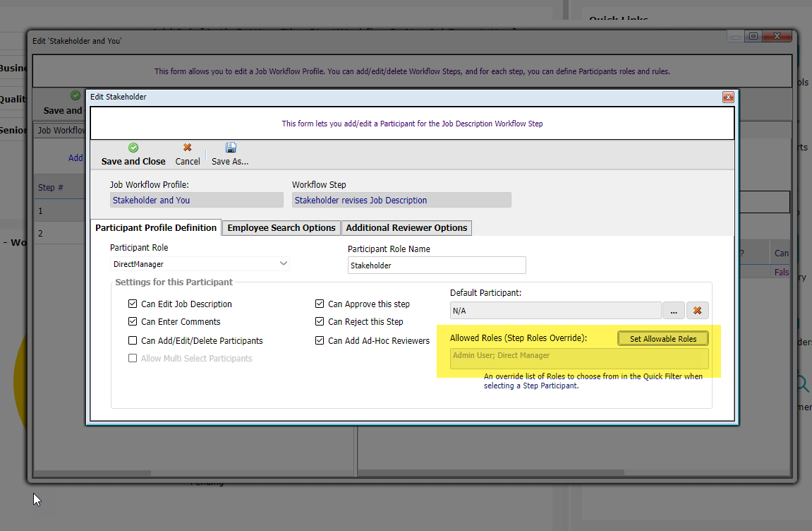The width and height of the screenshot is (812, 531).
Task: Close the Edit Stakeholder dialog
Action: 728,97
